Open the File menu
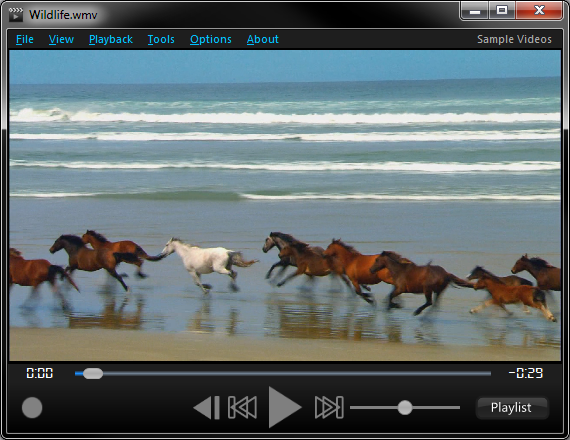This screenshot has width=570, height=440. (x=25, y=39)
